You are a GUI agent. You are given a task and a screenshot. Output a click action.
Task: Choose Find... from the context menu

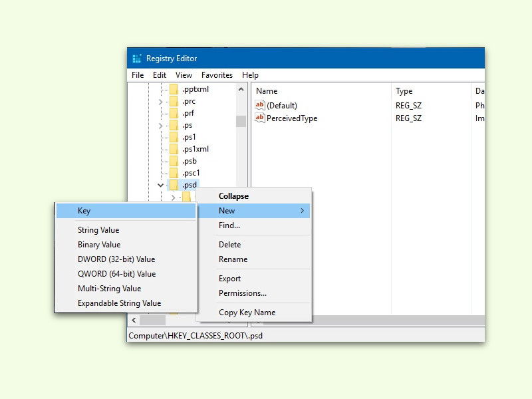click(254, 225)
